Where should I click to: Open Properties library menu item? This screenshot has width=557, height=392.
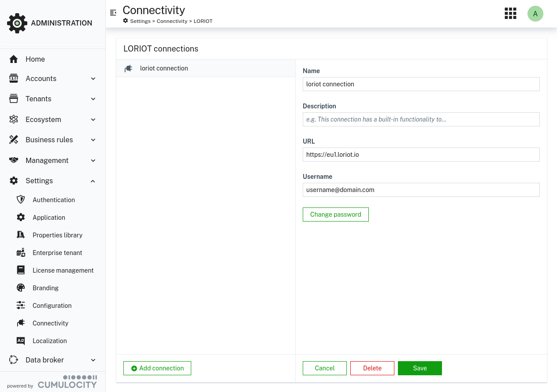(x=57, y=235)
